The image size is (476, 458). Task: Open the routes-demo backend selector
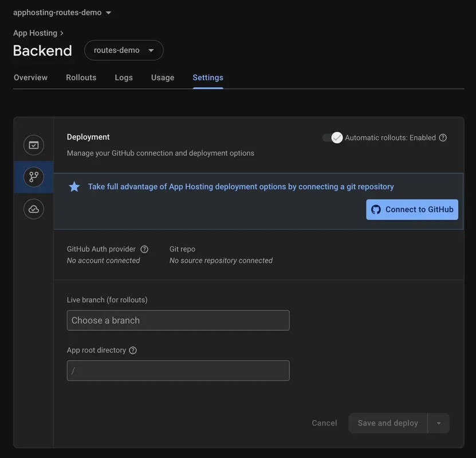(x=124, y=50)
